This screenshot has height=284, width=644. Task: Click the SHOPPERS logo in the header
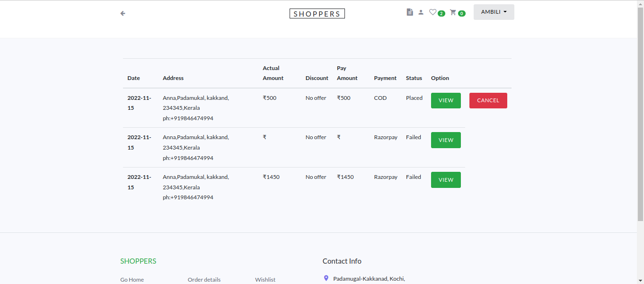click(317, 13)
